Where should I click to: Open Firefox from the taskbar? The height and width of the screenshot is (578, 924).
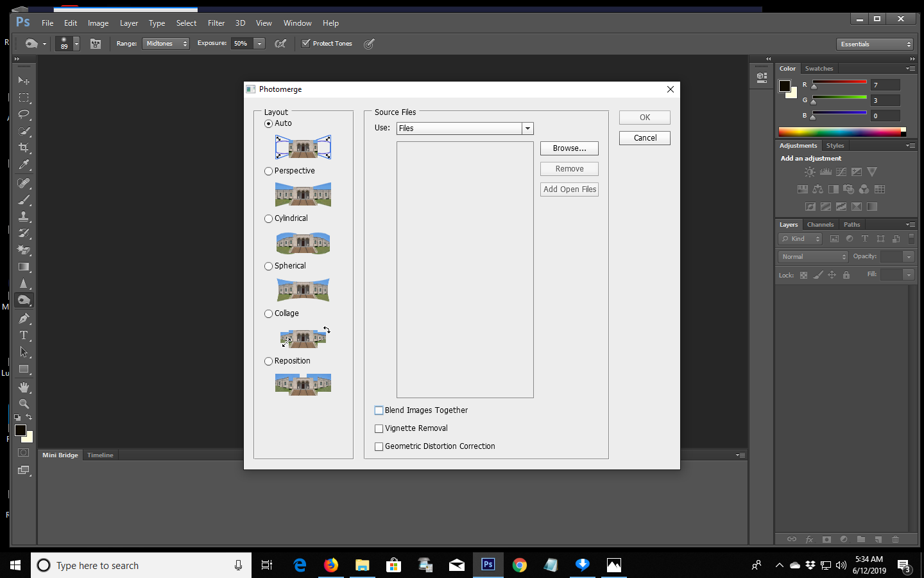(331, 566)
